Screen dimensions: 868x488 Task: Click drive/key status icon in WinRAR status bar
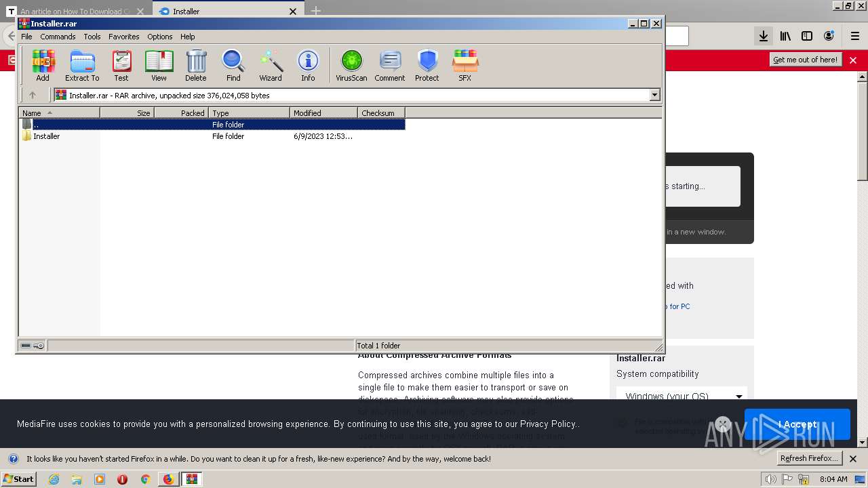point(33,346)
